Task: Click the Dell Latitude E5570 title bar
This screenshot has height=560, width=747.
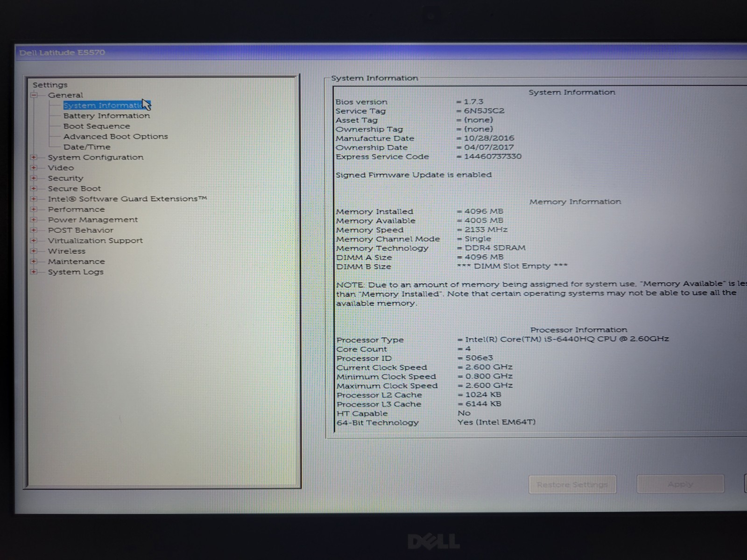Action: click(381, 52)
